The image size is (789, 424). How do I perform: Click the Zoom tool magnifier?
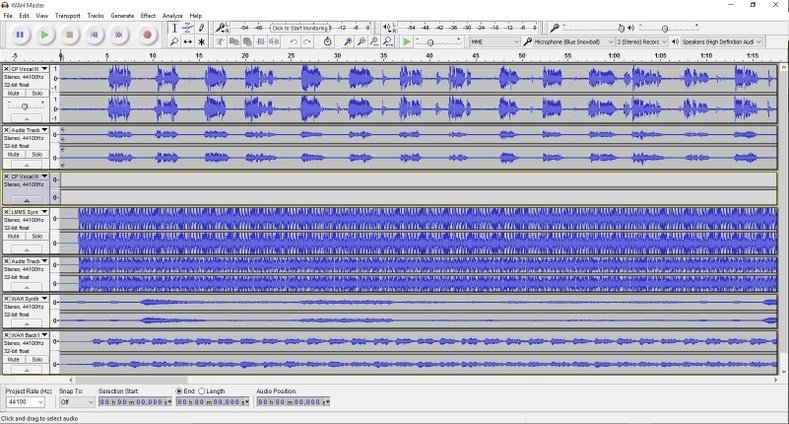point(174,42)
